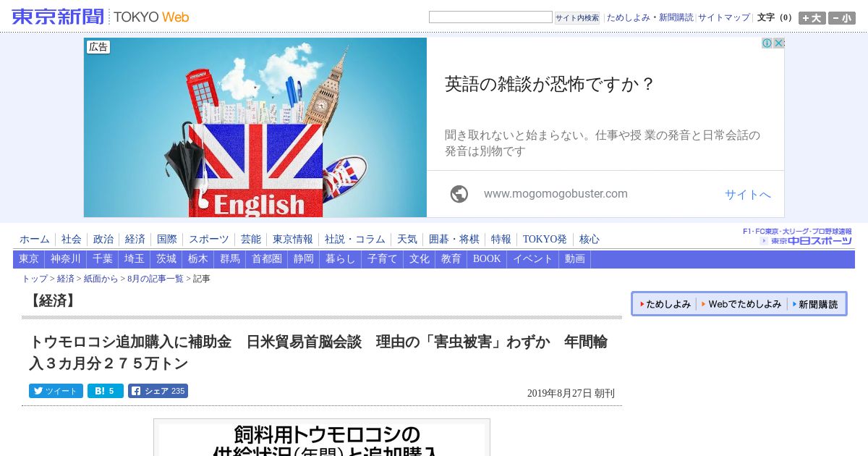
Task: Click the ad globe icon
Action: (x=459, y=194)
